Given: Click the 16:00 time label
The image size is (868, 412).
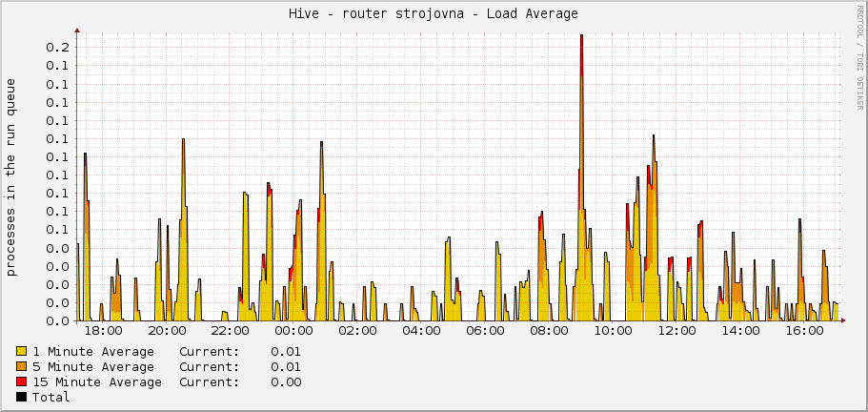Looking at the screenshot, I should 804,331.
